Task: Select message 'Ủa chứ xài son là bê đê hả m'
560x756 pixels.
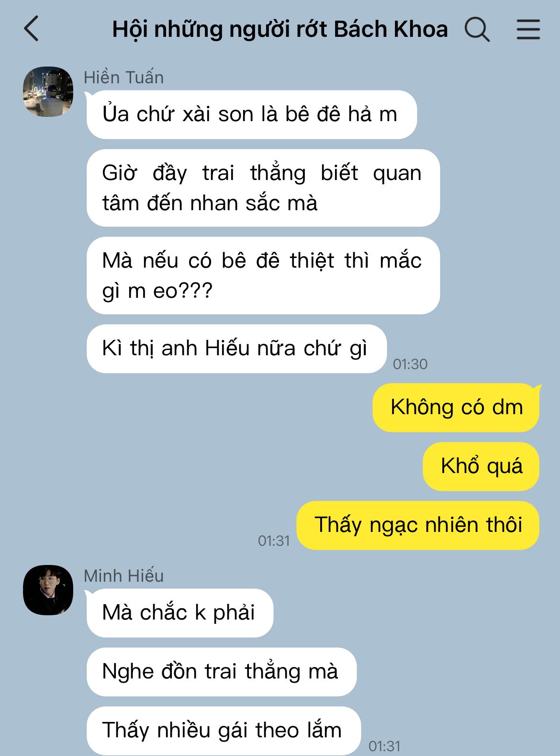Action: click(x=252, y=114)
